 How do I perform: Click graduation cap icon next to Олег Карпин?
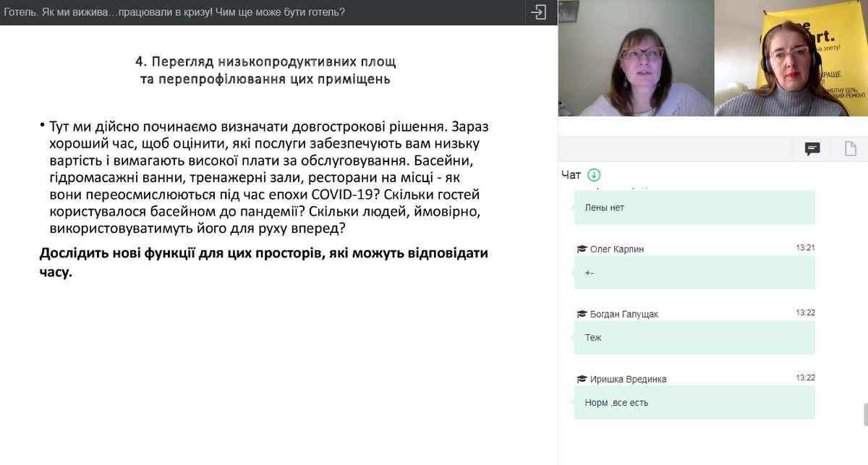click(582, 249)
